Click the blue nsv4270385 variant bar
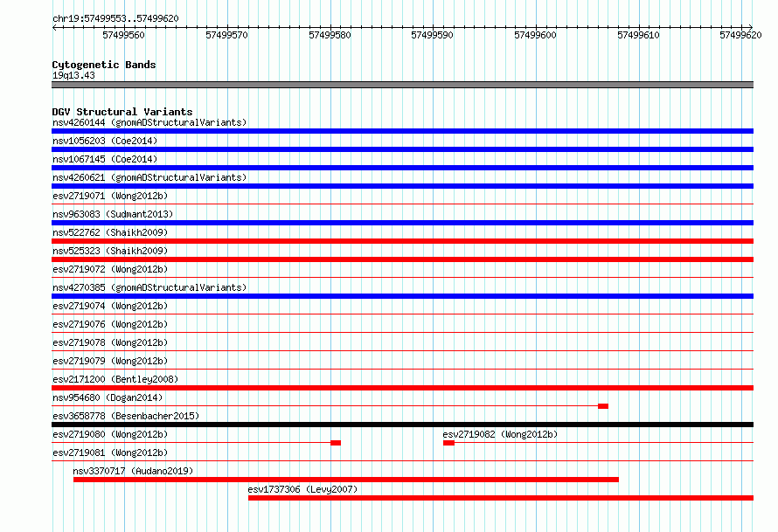This screenshot has height=532, width=778. pyautogui.click(x=402, y=296)
